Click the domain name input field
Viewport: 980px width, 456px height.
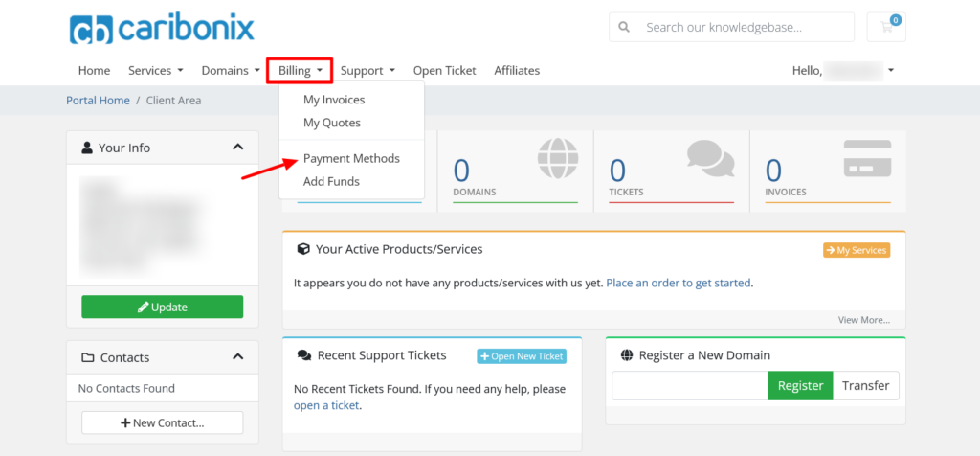[x=689, y=385]
